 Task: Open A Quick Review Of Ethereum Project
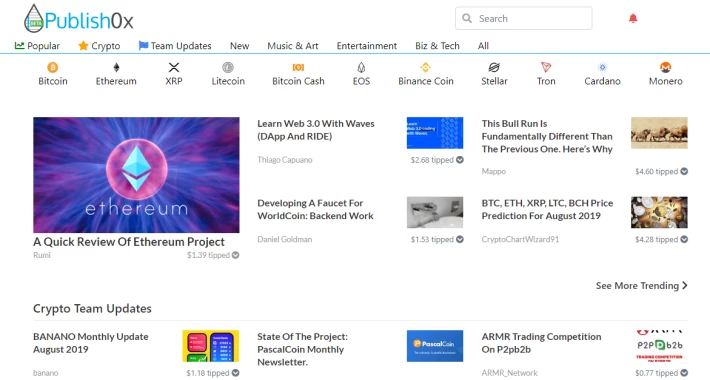tap(129, 242)
